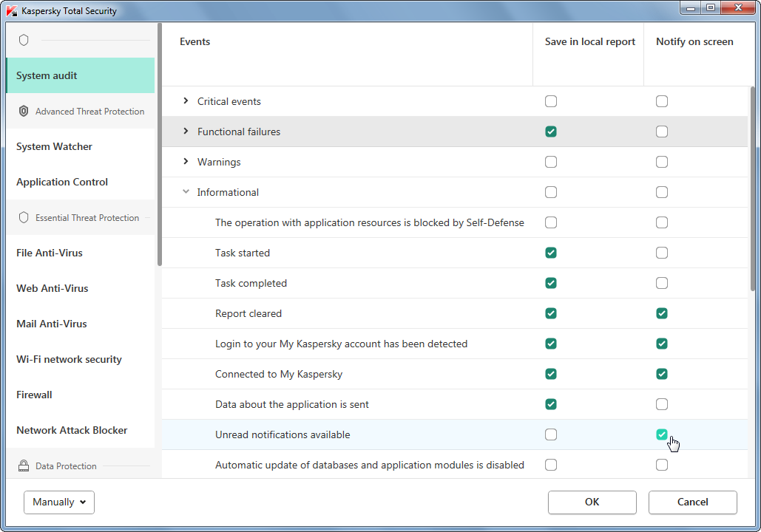
Task: Enable screen notification for Task completed
Action: pyautogui.click(x=661, y=283)
